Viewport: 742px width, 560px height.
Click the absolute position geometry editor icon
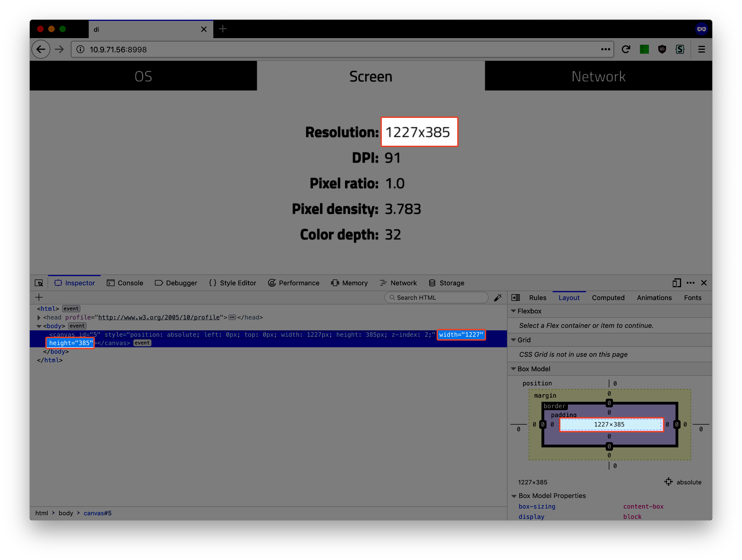coord(668,482)
